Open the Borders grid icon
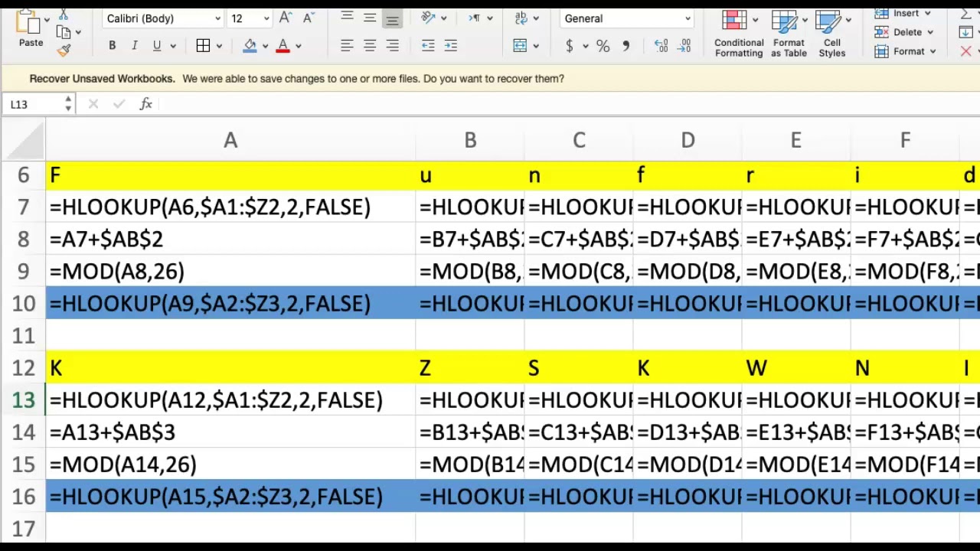Viewport: 980px width, 551px height. pyautogui.click(x=203, y=46)
